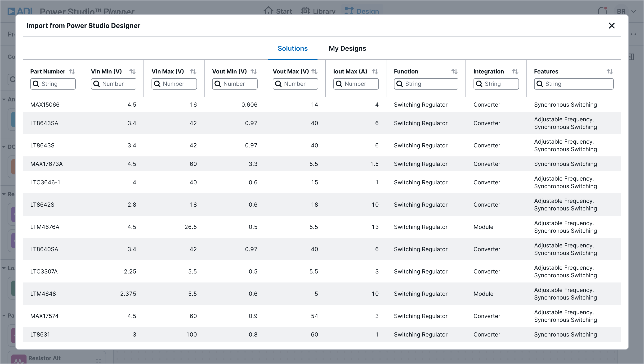
Task: Sort by Iout Max (A) column
Action: 375,72
